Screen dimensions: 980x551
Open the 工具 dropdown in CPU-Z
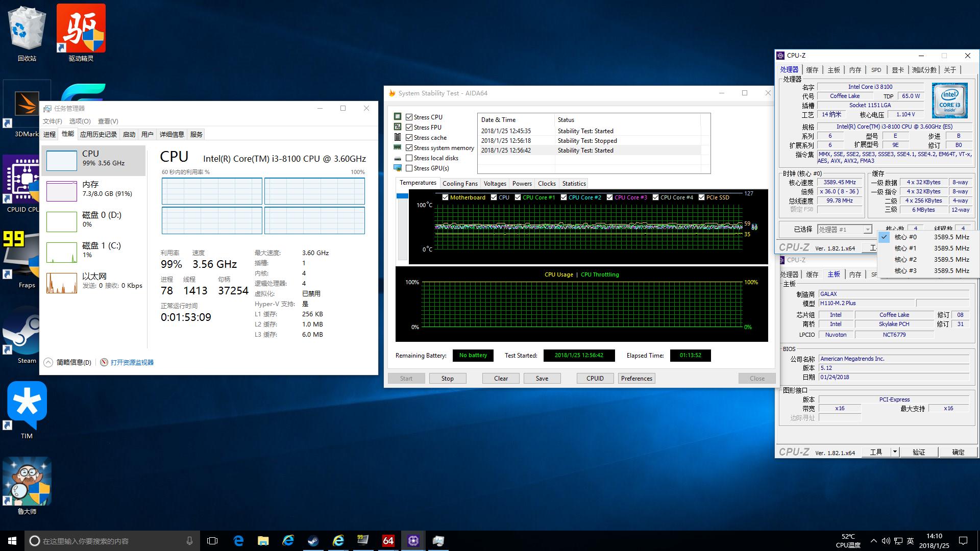pos(895,452)
